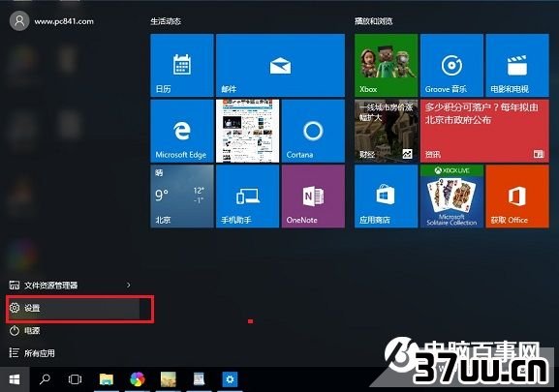Open 获取 Office tile
This screenshot has width=559, height=392.
[517, 196]
